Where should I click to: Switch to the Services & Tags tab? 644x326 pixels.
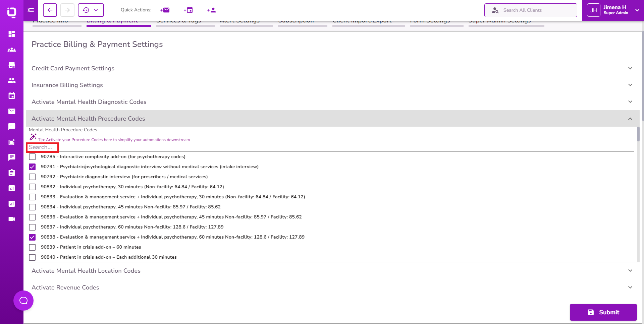[x=178, y=20]
